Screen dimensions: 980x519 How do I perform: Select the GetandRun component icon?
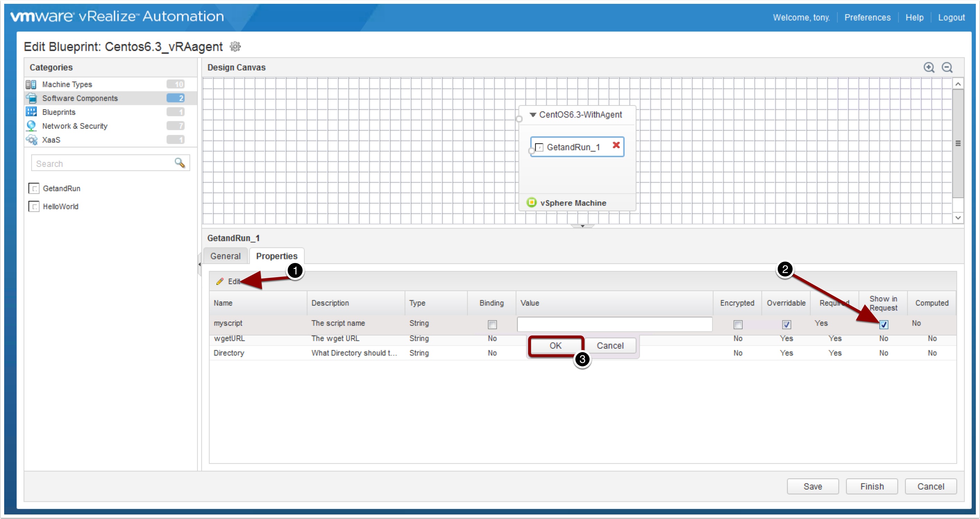(34, 188)
